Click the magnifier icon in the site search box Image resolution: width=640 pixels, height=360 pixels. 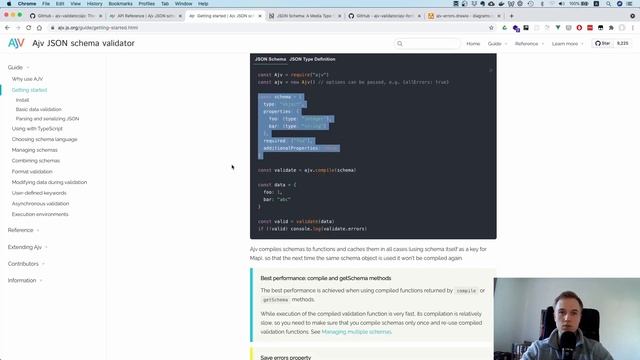point(400,44)
